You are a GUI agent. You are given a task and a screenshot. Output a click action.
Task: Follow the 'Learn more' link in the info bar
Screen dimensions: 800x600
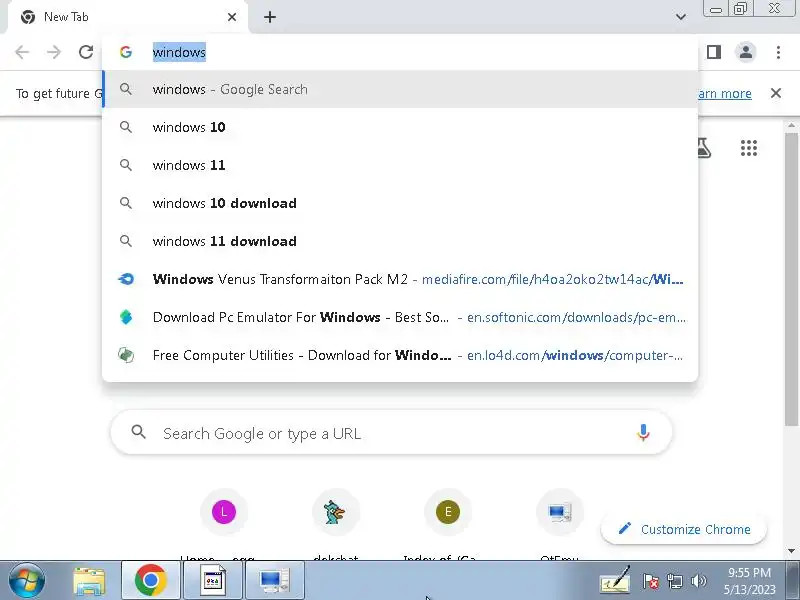tap(724, 93)
